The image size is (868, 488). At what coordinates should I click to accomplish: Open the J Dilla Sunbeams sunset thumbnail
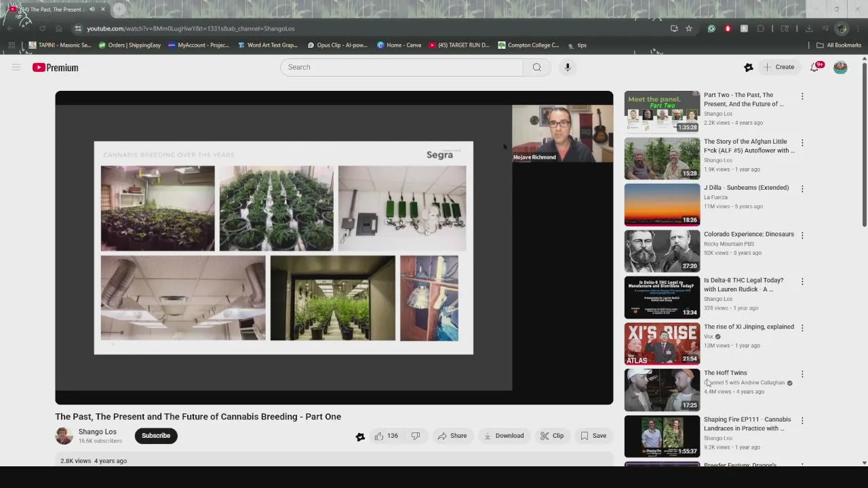(x=662, y=205)
